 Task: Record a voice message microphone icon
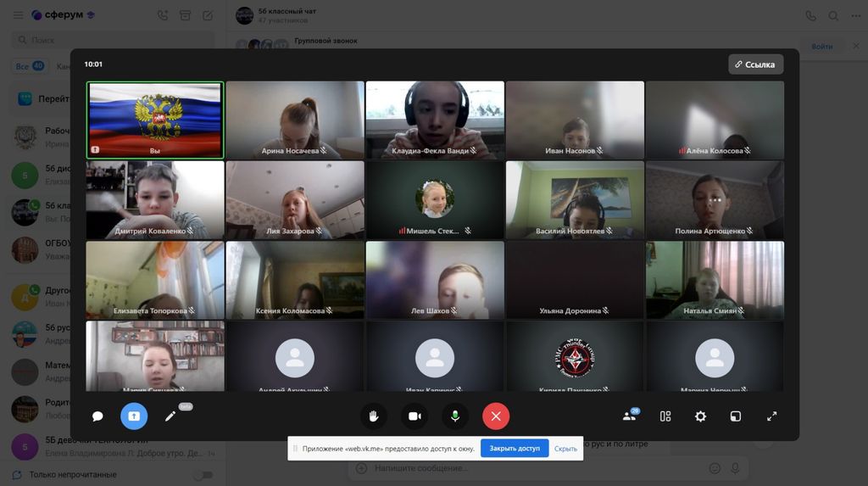[735, 468]
